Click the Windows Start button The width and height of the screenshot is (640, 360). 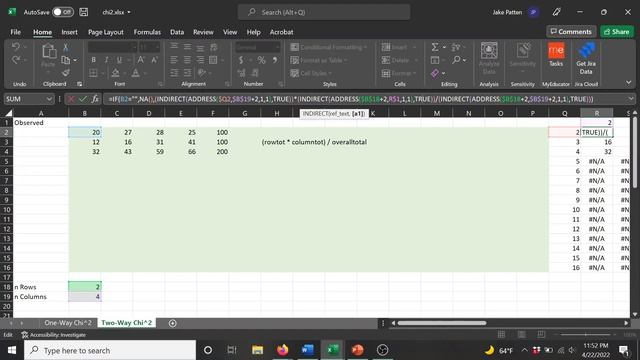[x=12, y=350]
